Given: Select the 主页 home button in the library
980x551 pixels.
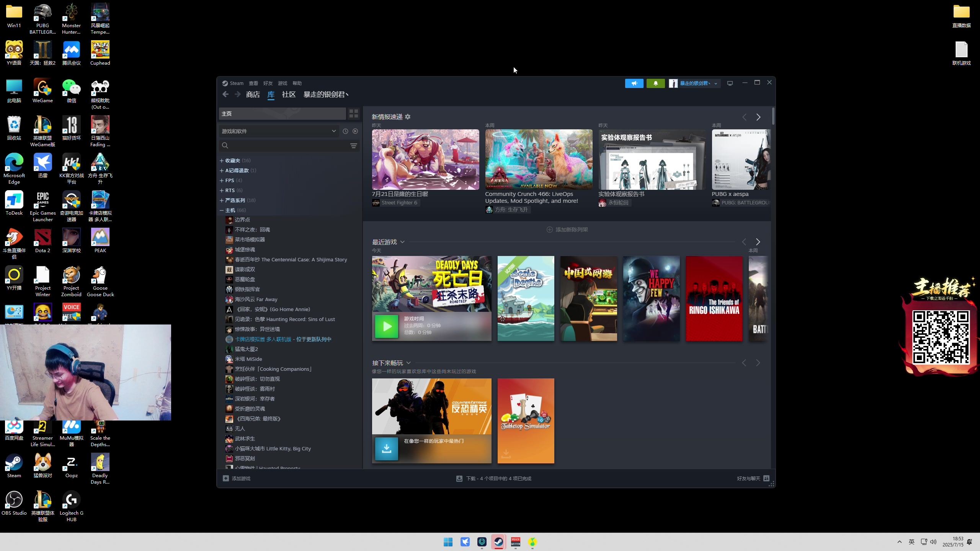Looking at the screenshot, I should click(283, 114).
